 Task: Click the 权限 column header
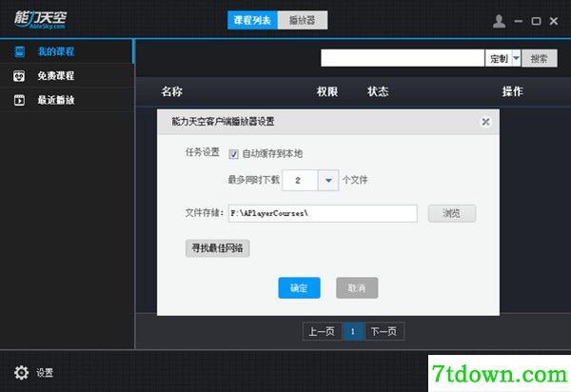[327, 91]
